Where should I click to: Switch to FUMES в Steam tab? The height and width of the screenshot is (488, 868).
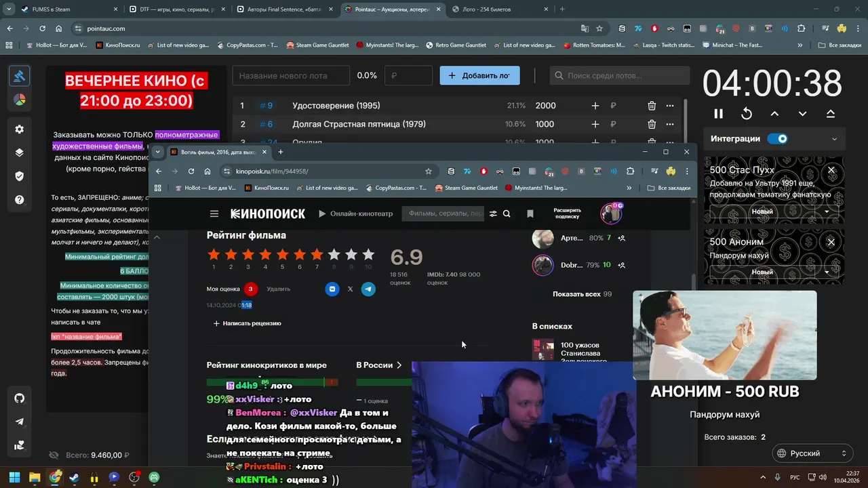click(x=68, y=9)
